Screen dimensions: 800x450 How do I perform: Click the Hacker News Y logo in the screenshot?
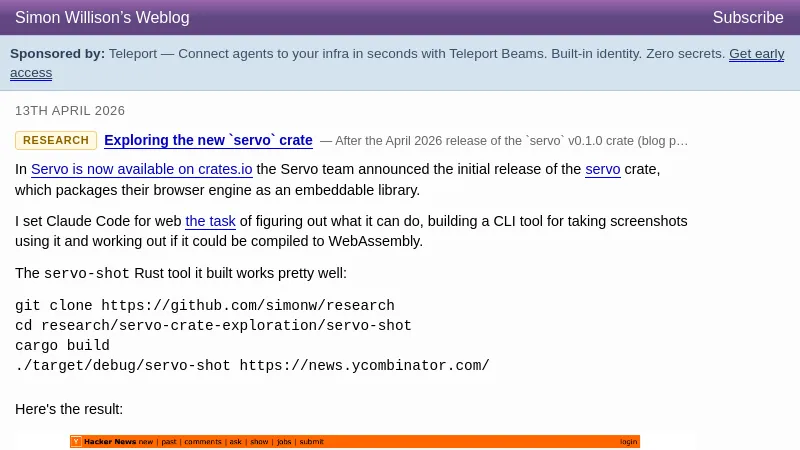(x=76, y=441)
